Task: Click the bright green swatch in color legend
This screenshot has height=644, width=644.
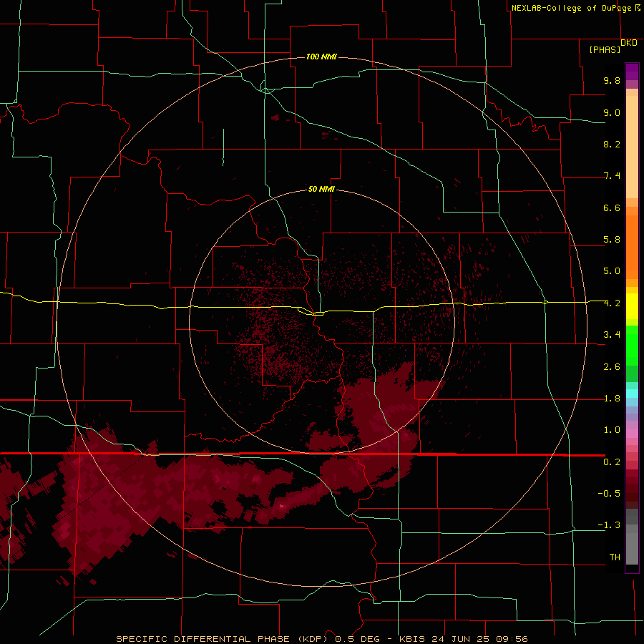Action: (632, 345)
